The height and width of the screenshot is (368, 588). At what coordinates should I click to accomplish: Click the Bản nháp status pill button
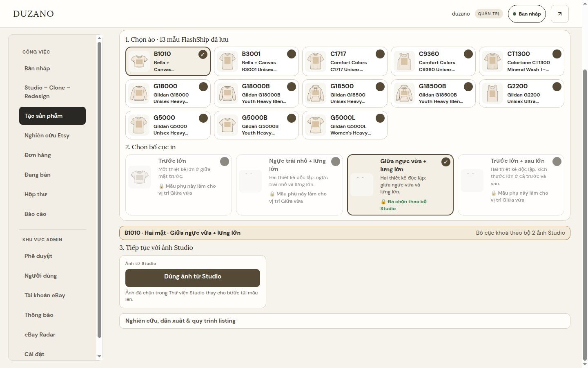click(527, 14)
